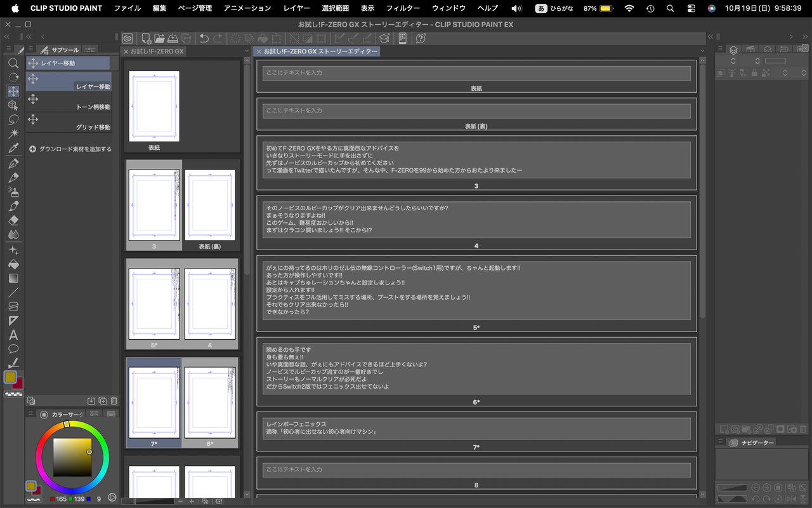Select the Eraser tool
Screen dimensions: 812x508
click(x=13, y=220)
